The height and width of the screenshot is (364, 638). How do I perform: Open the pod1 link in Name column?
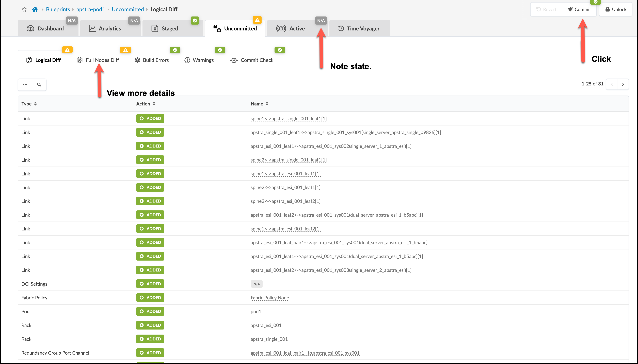coord(256,312)
